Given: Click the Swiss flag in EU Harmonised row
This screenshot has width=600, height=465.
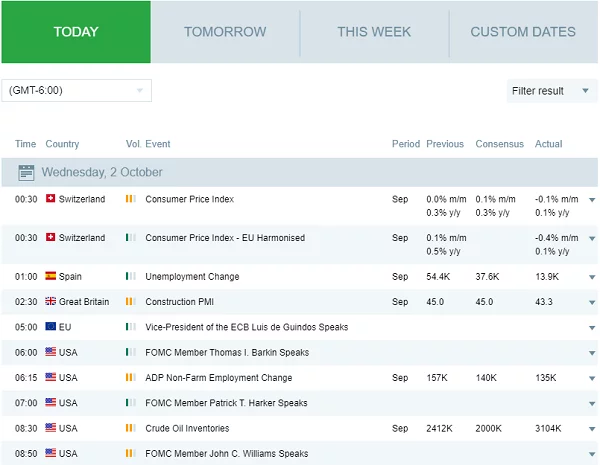Looking at the screenshot, I should point(51,237).
